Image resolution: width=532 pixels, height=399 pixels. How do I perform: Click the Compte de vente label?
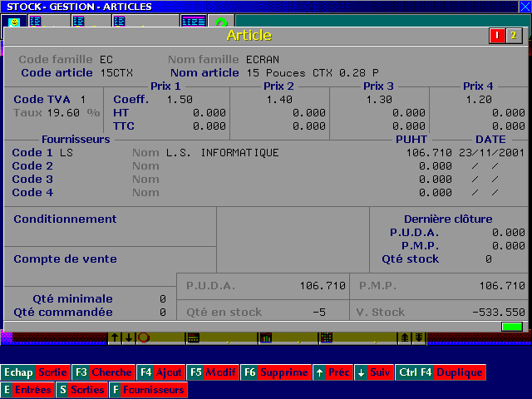coord(65,259)
